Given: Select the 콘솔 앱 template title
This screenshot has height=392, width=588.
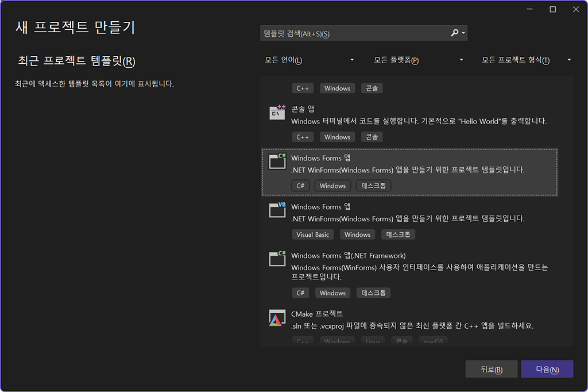Looking at the screenshot, I should click(x=303, y=109).
